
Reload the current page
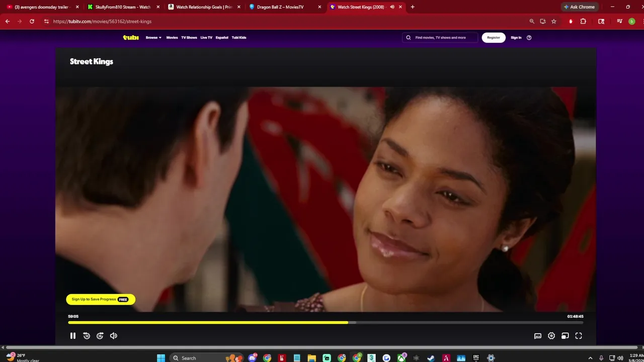pos(32,21)
